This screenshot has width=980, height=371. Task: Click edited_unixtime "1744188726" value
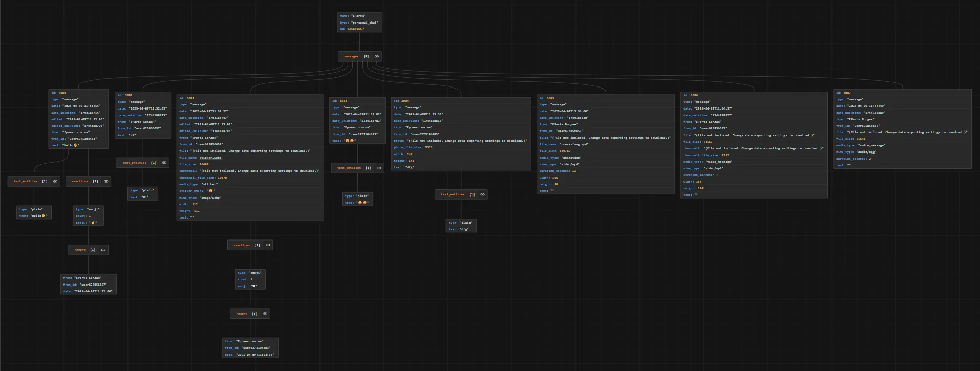pyautogui.click(x=93, y=126)
